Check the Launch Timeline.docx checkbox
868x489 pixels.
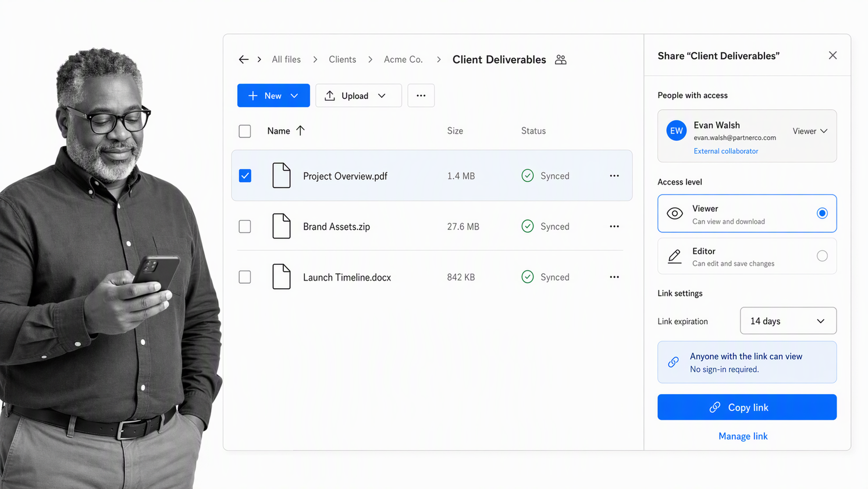point(245,277)
